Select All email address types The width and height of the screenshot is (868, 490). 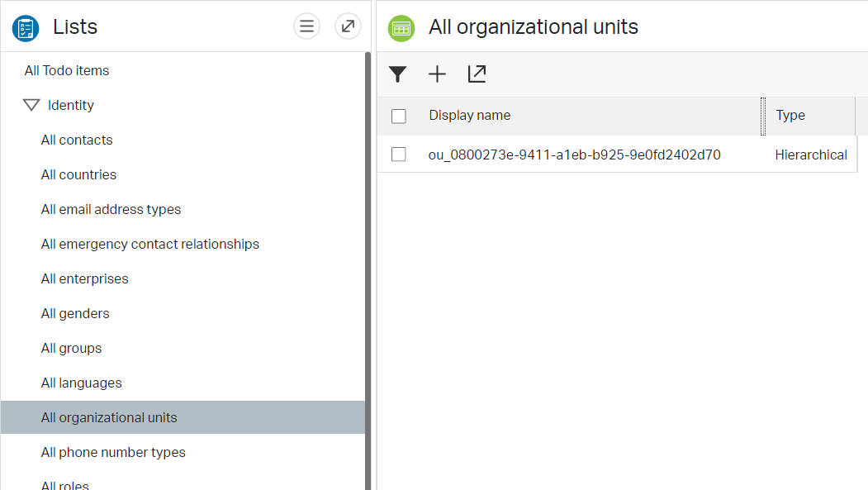pos(111,210)
